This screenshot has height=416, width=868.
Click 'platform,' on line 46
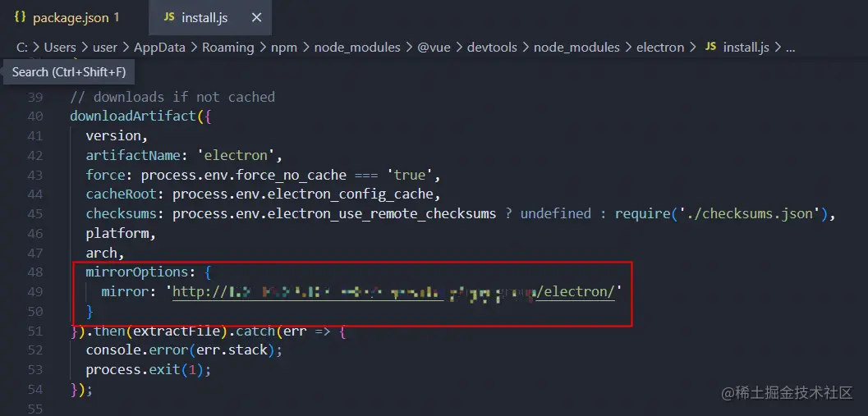(121, 234)
